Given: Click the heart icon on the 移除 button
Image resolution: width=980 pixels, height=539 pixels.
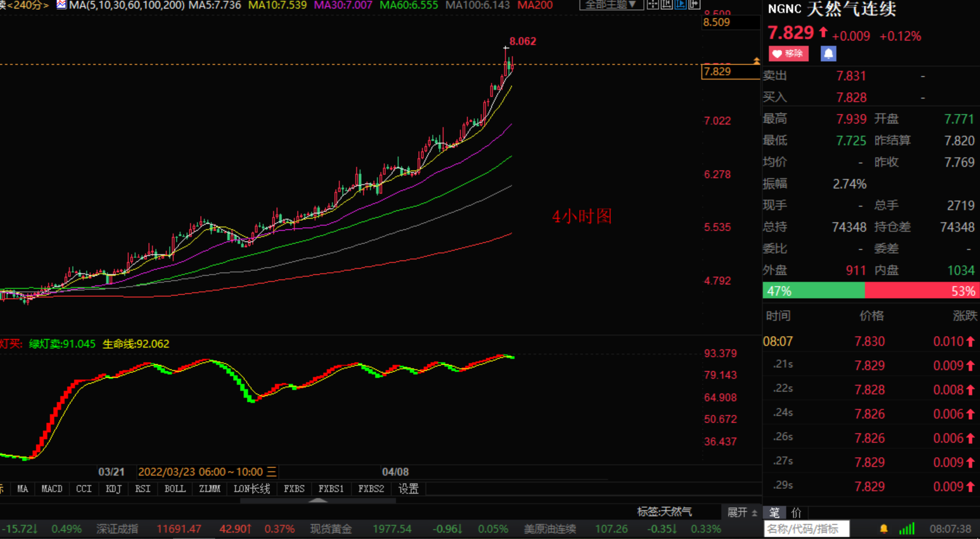Looking at the screenshot, I should pyautogui.click(x=777, y=54).
